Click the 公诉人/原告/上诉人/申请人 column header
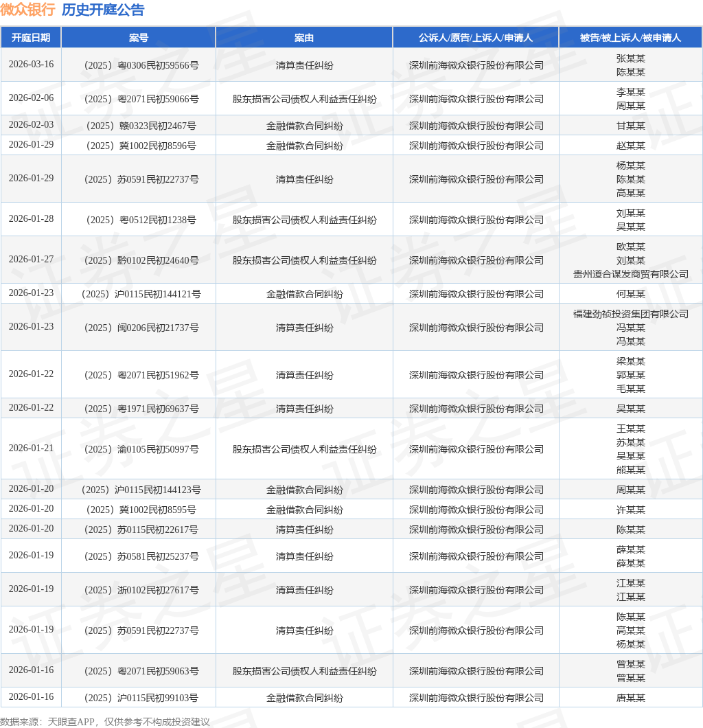Image resolution: width=703 pixels, height=728 pixels. 476,38
